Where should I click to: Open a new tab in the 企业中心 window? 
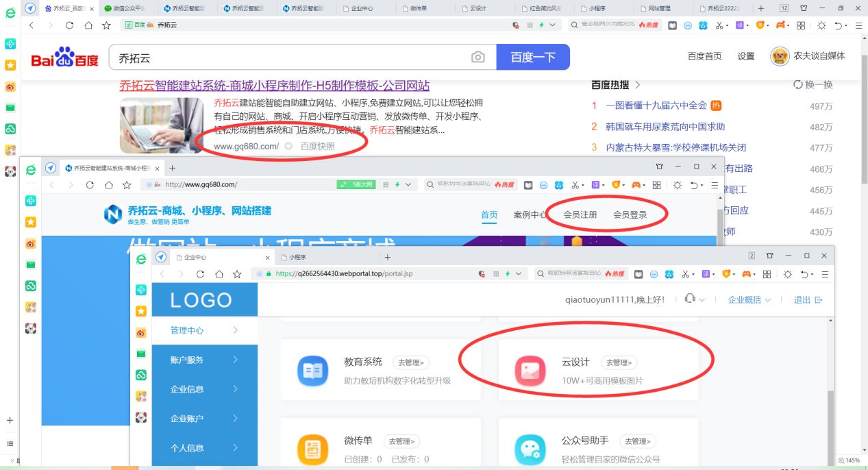pyautogui.click(x=387, y=257)
